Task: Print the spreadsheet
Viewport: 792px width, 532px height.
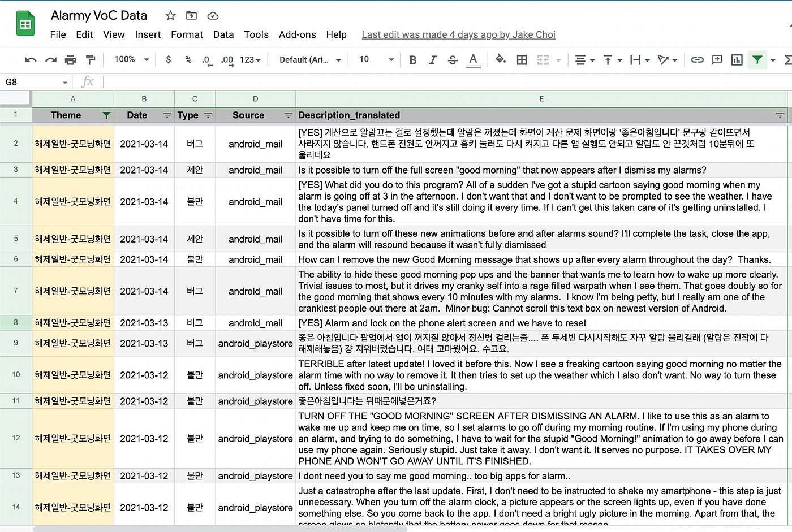Action: click(x=71, y=60)
